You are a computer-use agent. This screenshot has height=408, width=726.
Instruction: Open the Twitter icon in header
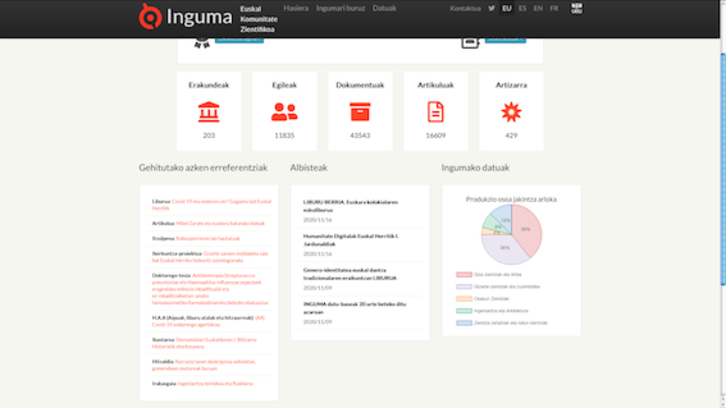pyautogui.click(x=491, y=8)
